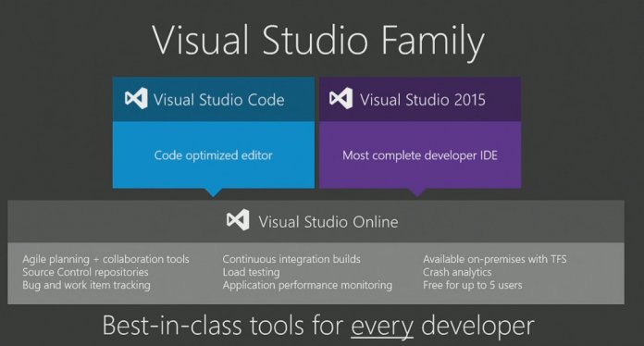
Task: Click the Visual Studio Family title
Action: [318, 41]
